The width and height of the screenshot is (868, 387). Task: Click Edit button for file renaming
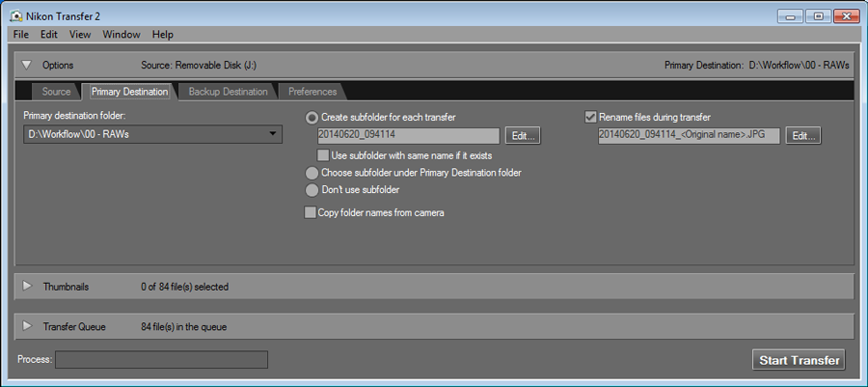pyautogui.click(x=803, y=136)
